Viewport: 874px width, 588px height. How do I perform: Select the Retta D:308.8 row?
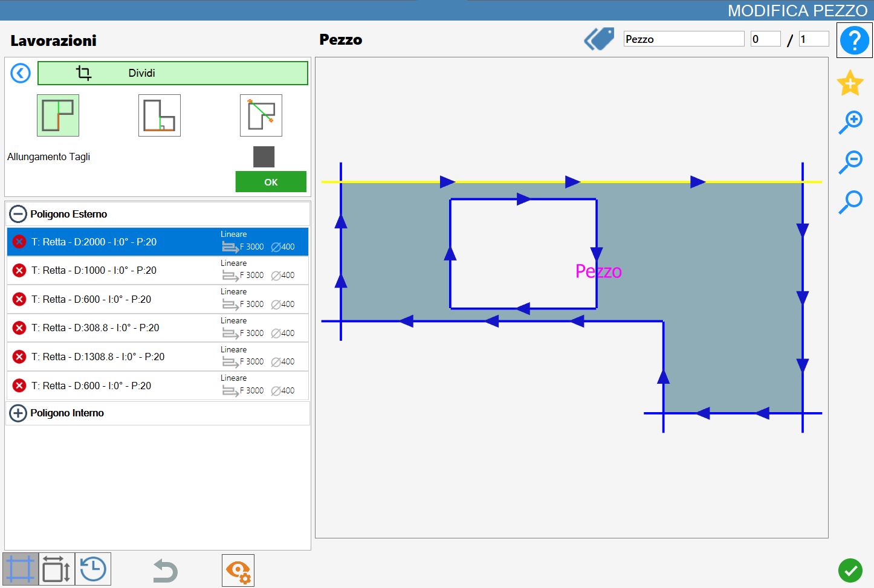tap(158, 328)
